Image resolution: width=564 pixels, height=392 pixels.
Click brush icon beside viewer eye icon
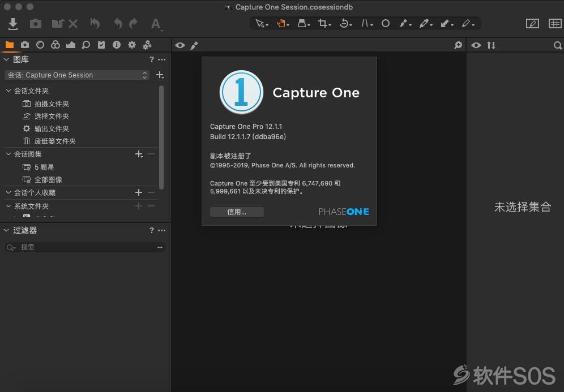[x=194, y=45]
